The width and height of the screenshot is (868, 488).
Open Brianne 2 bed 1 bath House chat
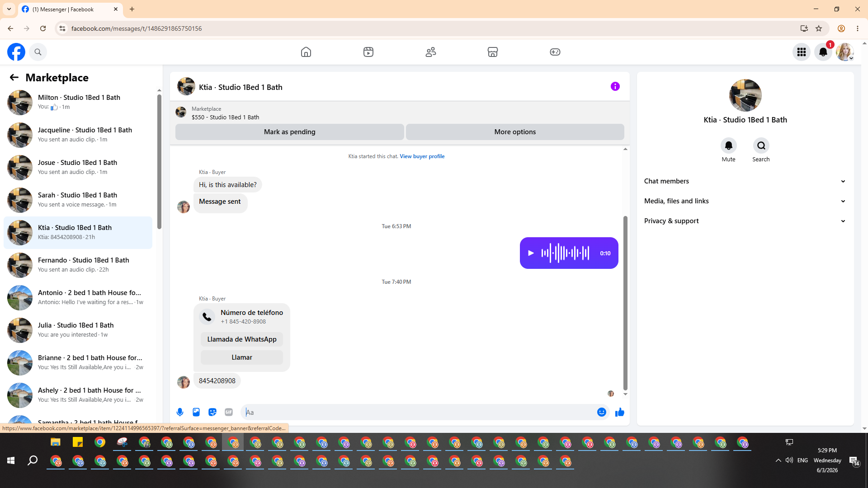point(78,363)
